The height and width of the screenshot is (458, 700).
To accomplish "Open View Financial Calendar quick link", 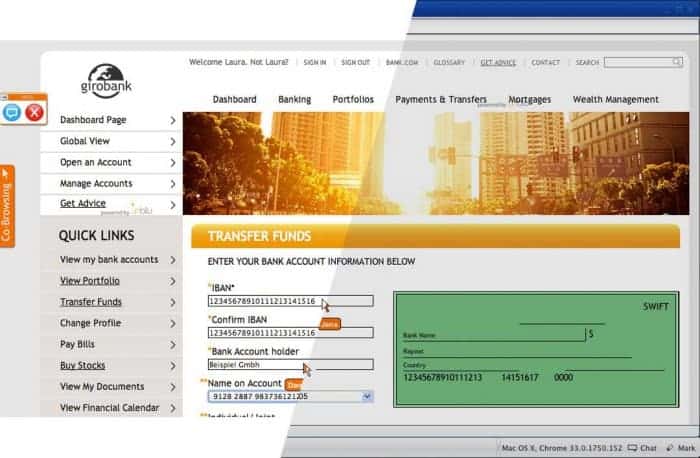I will [109, 408].
